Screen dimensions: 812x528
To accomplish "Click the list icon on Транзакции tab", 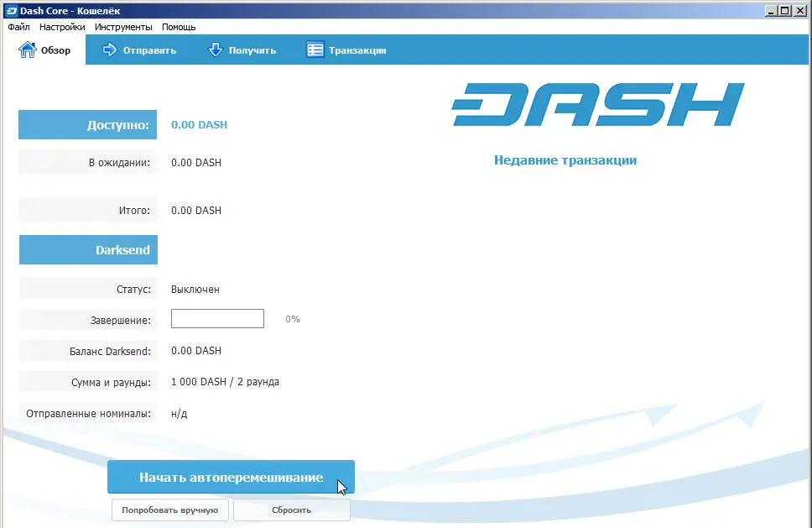I will point(315,50).
